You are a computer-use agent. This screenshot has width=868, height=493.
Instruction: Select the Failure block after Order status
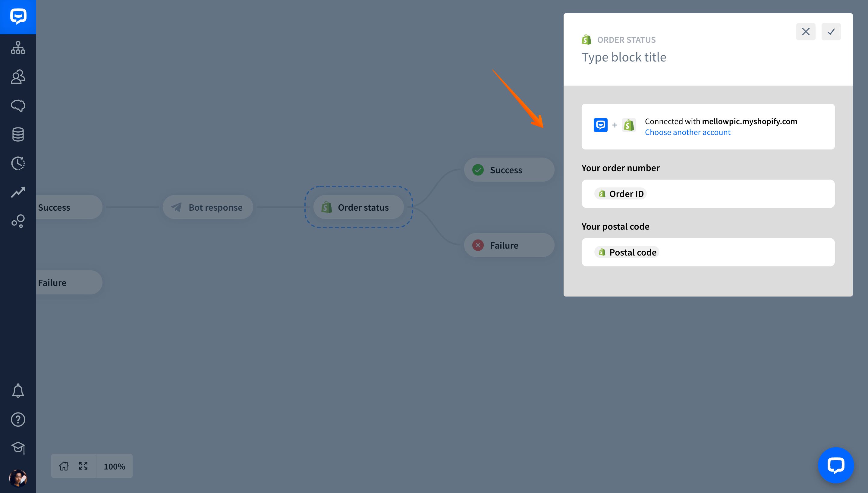pos(509,245)
